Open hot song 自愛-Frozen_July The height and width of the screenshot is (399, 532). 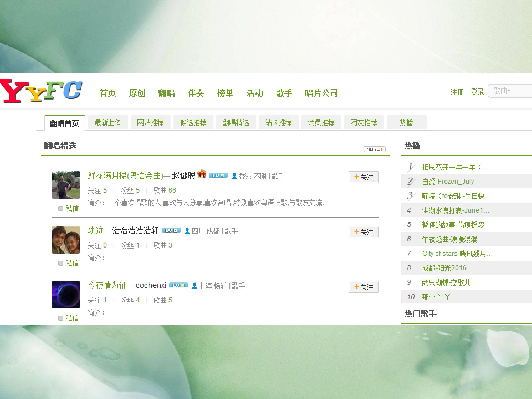(448, 182)
